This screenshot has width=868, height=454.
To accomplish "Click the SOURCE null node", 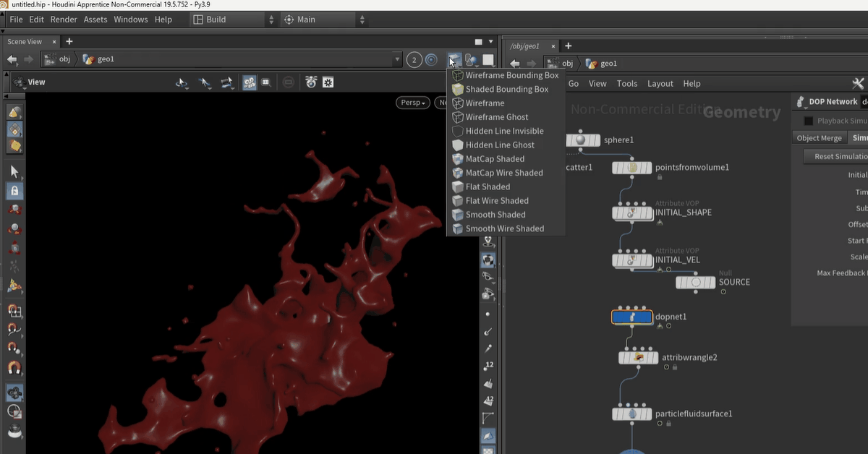I will pyautogui.click(x=695, y=282).
